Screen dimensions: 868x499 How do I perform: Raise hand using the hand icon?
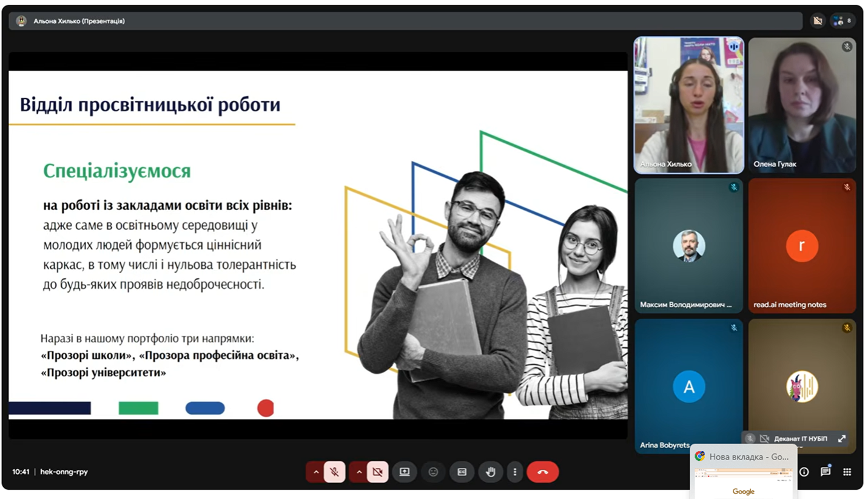pos(490,472)
